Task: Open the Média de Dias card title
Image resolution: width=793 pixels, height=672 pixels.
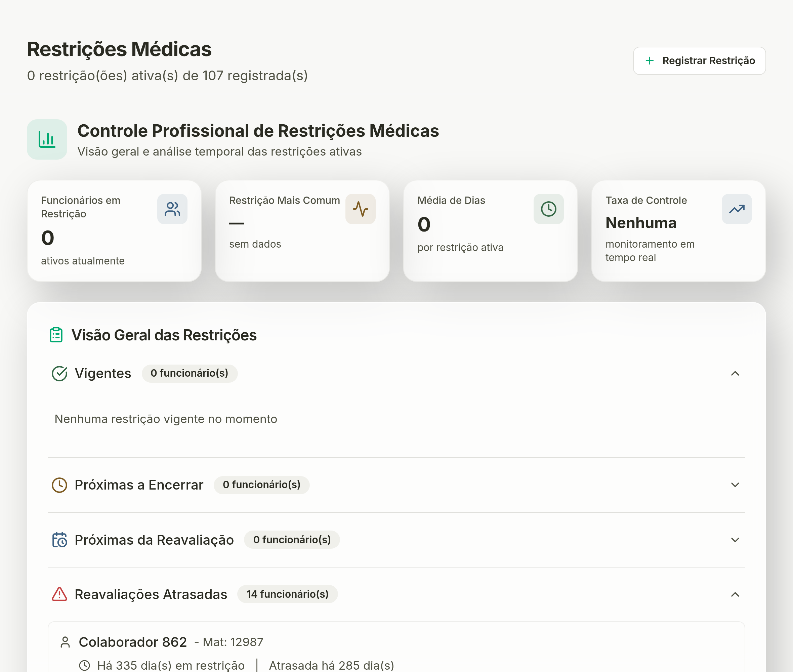Action: pyautogui.click(x=451, y=200)
